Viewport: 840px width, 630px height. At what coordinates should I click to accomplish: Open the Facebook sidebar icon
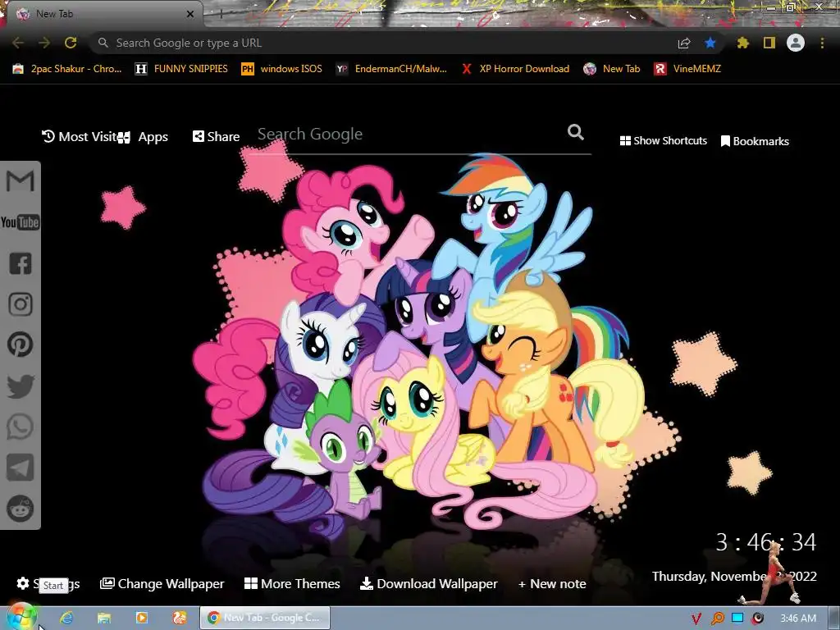(20, 263)
